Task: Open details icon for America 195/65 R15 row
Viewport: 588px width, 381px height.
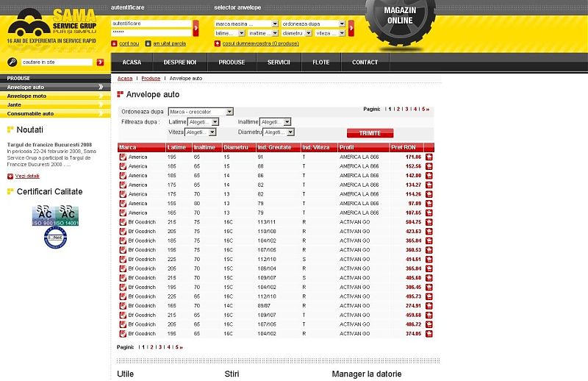Action: [x=123, y=157]
